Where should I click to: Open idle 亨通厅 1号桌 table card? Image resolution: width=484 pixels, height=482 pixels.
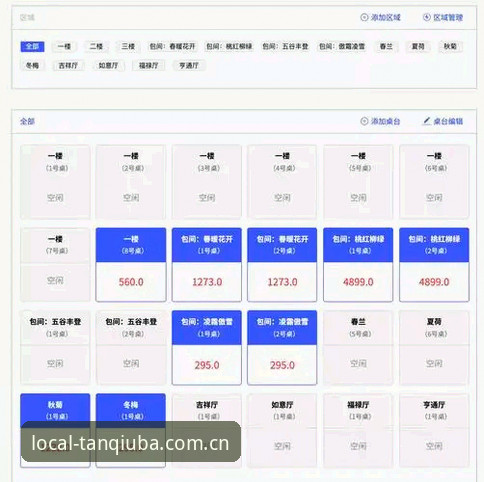click(x=434, y=431)
